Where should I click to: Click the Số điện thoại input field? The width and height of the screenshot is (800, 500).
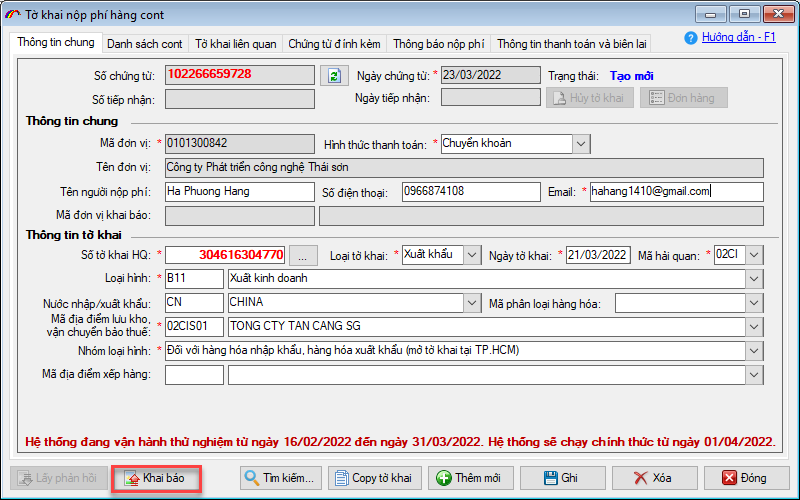[x=471, y=192]
